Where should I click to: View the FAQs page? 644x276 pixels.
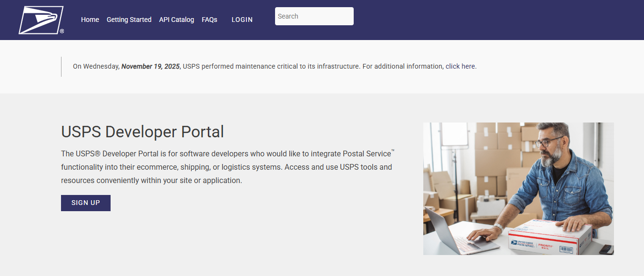pyautogui.click(x=209, y=20)
